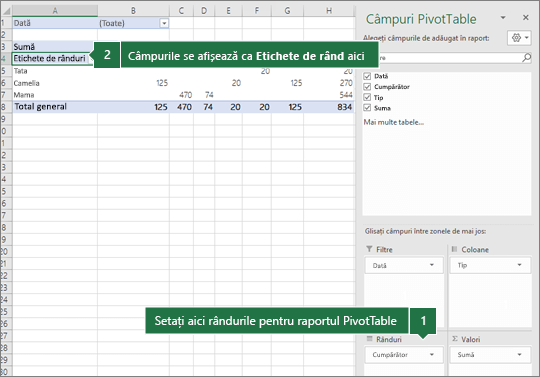This screenshot has width=540, height=377.
Task: Open the Dată dropdown in Filtre area
Action: pos(432,265)
